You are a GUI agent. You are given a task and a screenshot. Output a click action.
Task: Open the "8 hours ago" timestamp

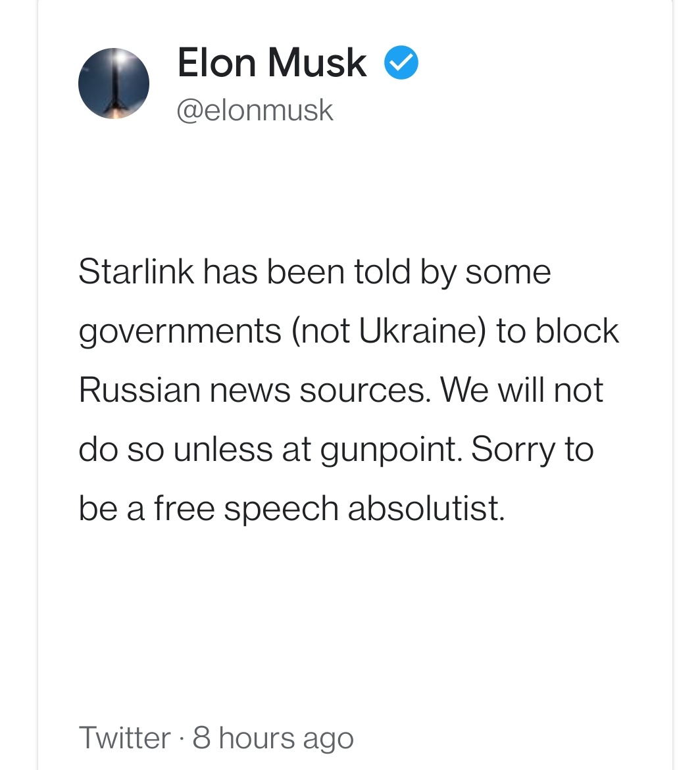point(272,738)
